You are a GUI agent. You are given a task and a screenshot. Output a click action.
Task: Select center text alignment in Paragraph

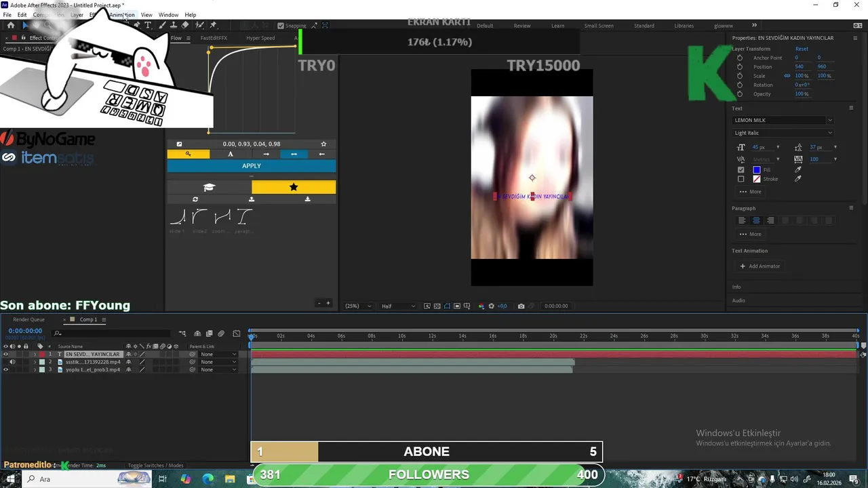pyautogui.click(x=756, y=220)
